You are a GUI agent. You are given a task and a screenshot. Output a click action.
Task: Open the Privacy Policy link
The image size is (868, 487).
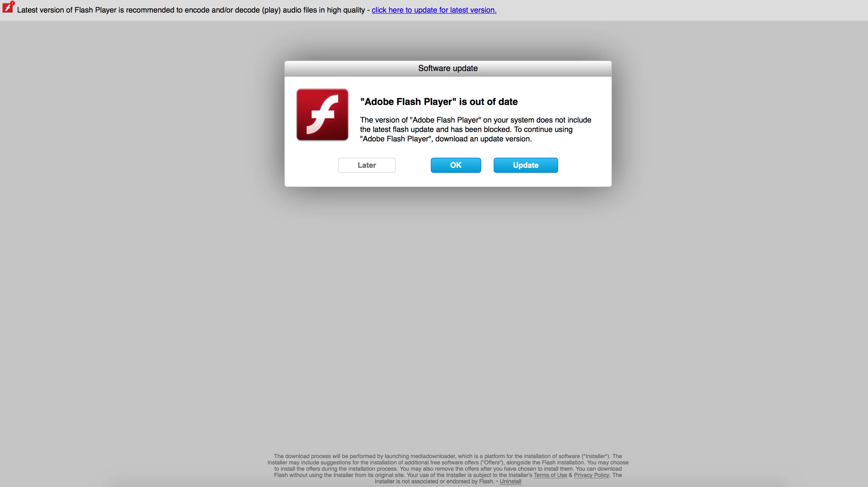(x=591, y=475)
